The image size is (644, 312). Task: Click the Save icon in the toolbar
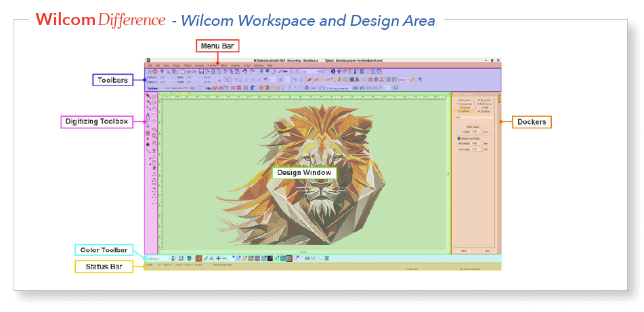201,71
